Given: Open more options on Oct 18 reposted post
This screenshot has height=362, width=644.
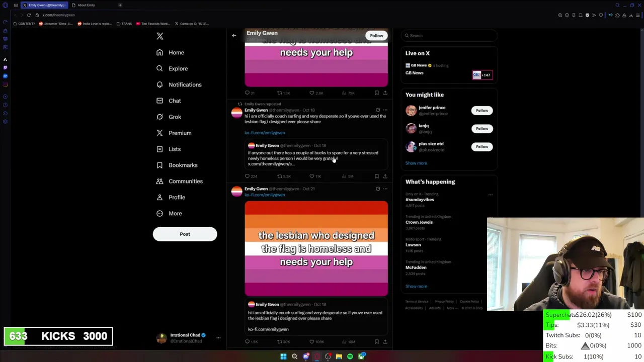Looking at the screenshot, I should (385, 110).
